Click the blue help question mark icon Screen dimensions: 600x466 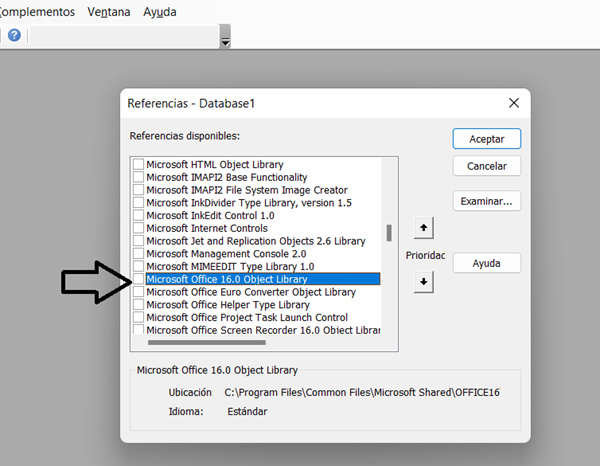[x=14, y=35]
